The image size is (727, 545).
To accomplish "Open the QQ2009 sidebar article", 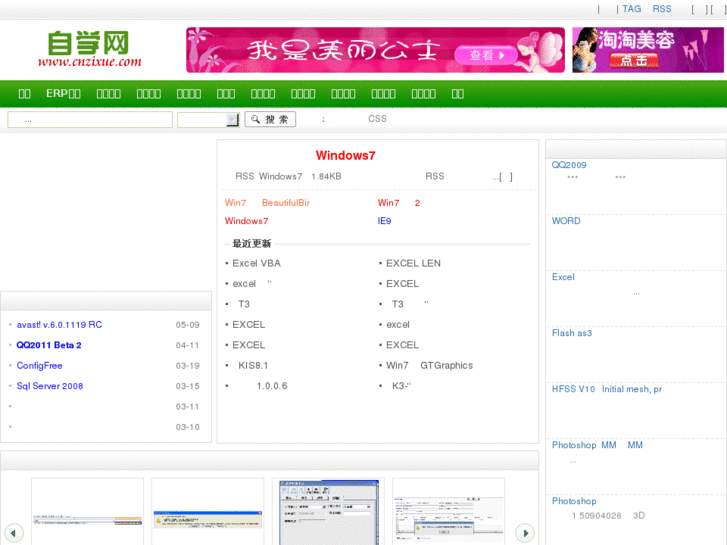I will pyautogui.click(x=569, y=165).
